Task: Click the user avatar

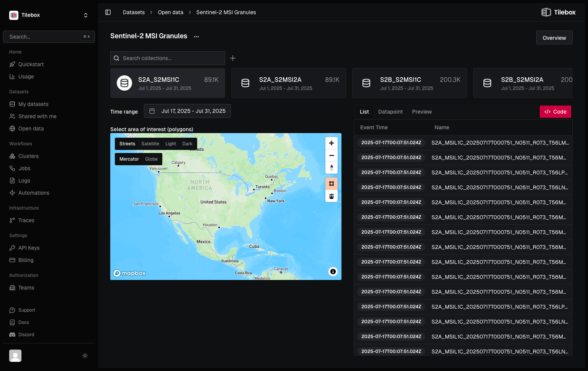Action: tap(15, 356)
